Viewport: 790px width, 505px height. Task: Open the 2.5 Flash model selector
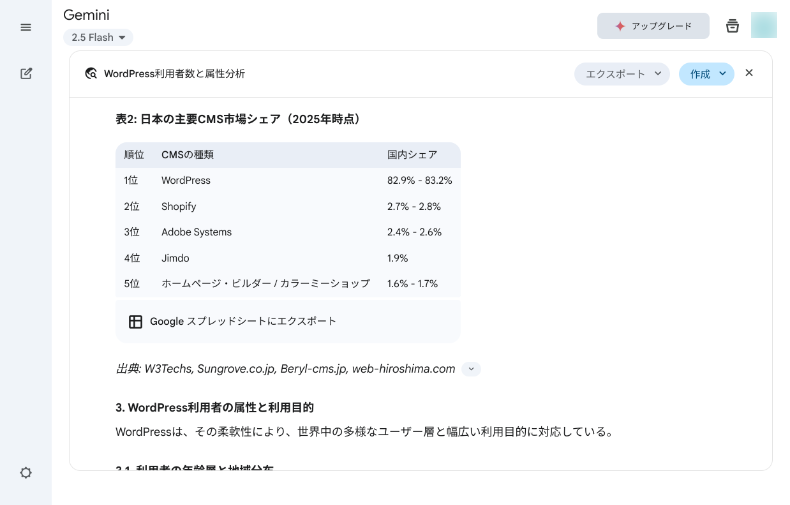[98, 37]
